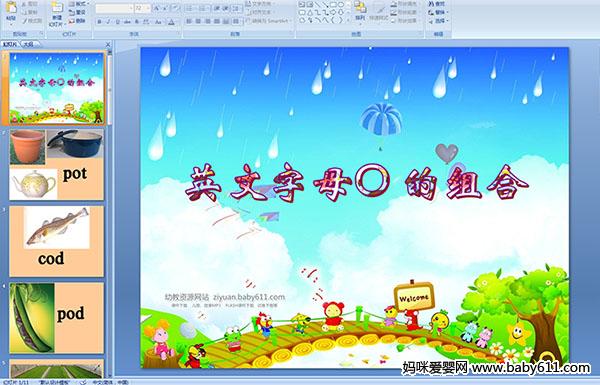Select the oval shape in the shapes gallery
Screen dimensions: 600x385
click(341, 5)
